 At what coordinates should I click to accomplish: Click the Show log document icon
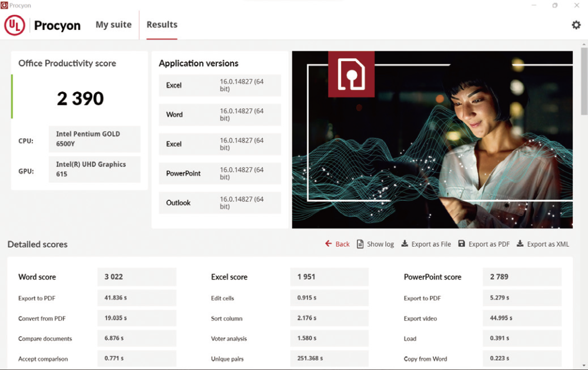tap(360, 244)
